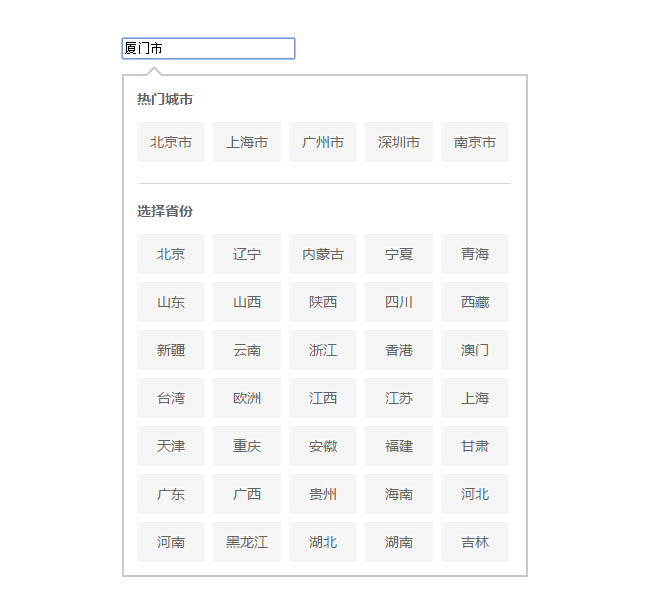The width and height of the screenshot is (650, 611).
Task: Select hot city 上海市
Action: tap(247, 142)
